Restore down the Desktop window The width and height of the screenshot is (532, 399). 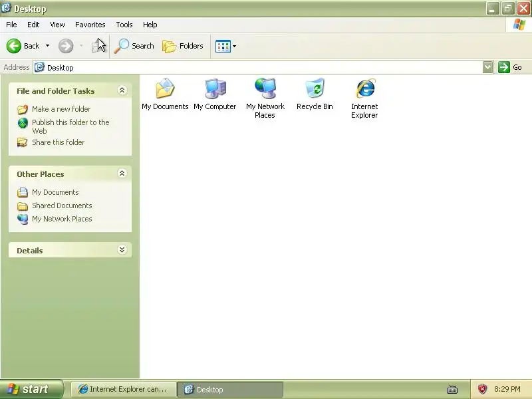point(508,9)
